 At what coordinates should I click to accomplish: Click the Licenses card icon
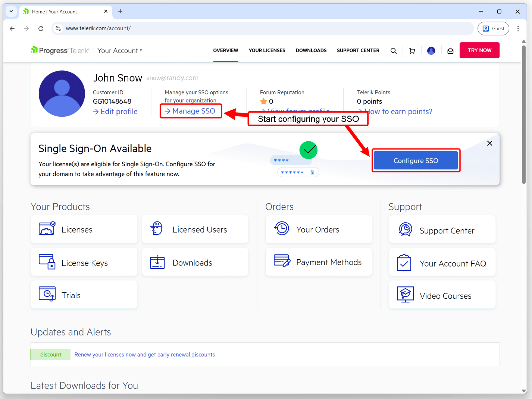[x=47, y=228]
